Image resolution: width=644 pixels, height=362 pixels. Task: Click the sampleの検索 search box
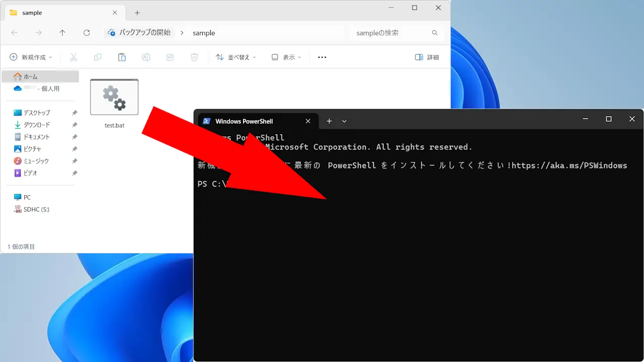397,33
